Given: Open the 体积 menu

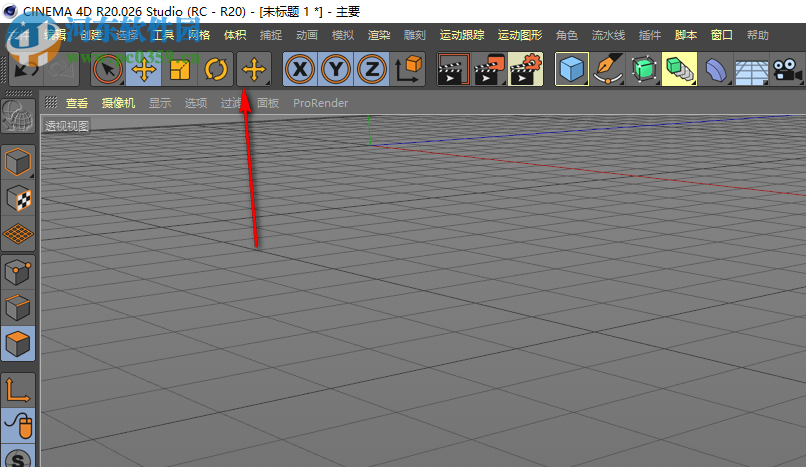Looking at the screenshot, I should pyautogui.click(x=235, y=35).
